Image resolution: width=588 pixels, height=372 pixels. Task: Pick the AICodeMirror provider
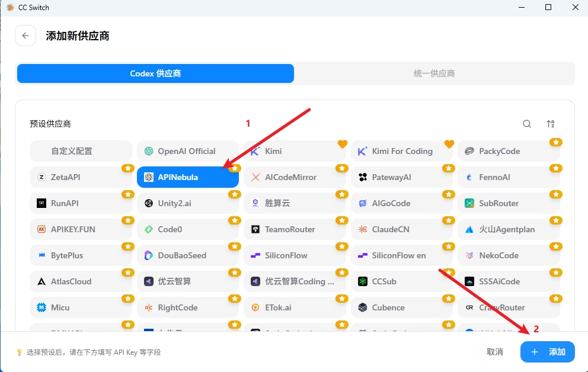[x=295, y=177]
